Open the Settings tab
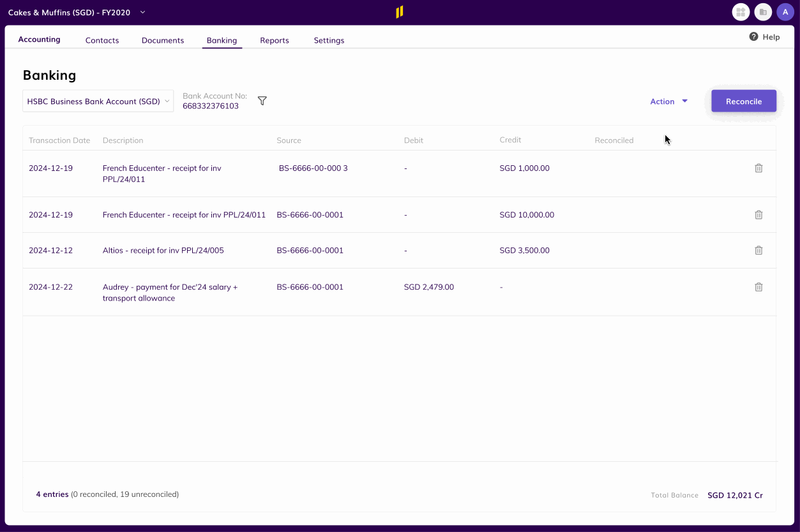This screenshot has height=532, width=800. click(x=329, y=40)
